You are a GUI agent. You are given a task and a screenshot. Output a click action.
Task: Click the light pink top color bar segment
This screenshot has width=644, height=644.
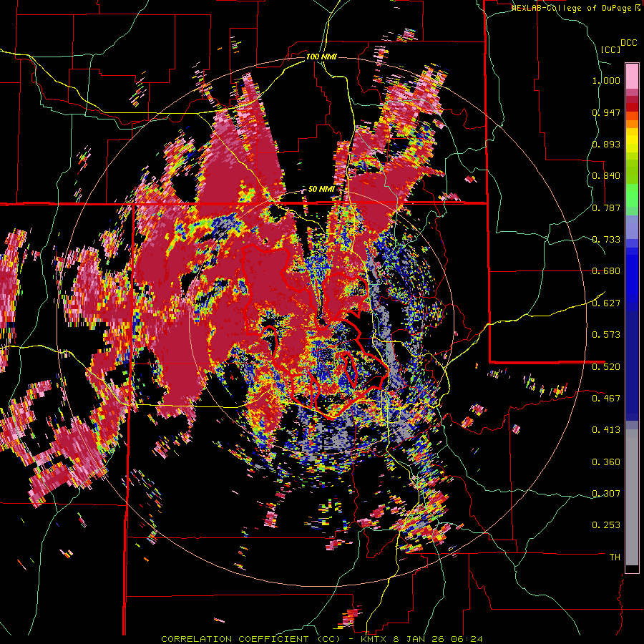click(632, 77)
